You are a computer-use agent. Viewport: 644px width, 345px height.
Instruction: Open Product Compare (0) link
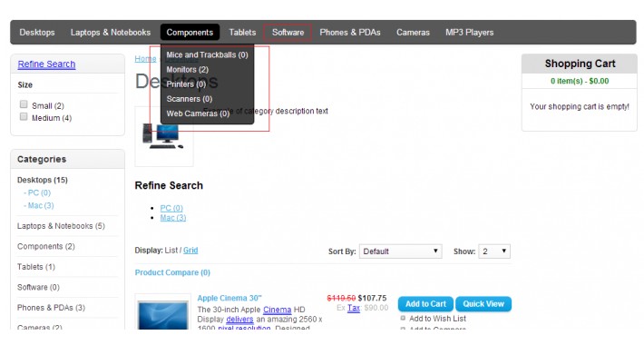[172, 272]
